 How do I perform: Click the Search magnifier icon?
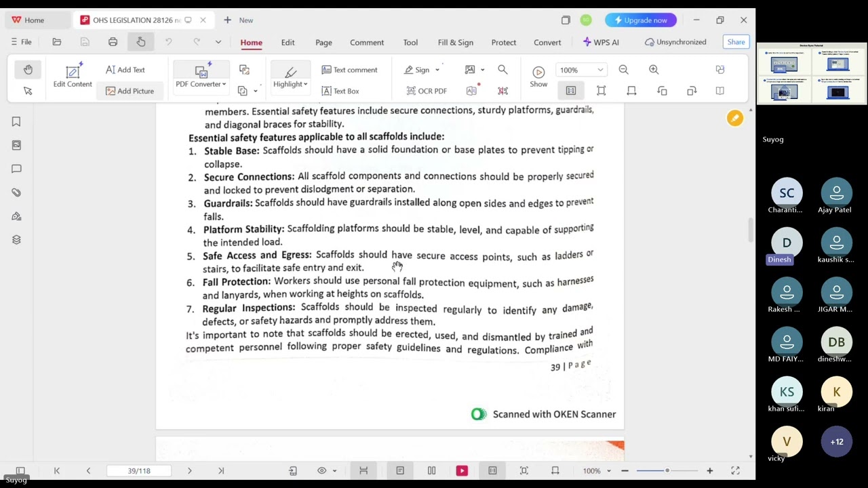pos(502,70)
